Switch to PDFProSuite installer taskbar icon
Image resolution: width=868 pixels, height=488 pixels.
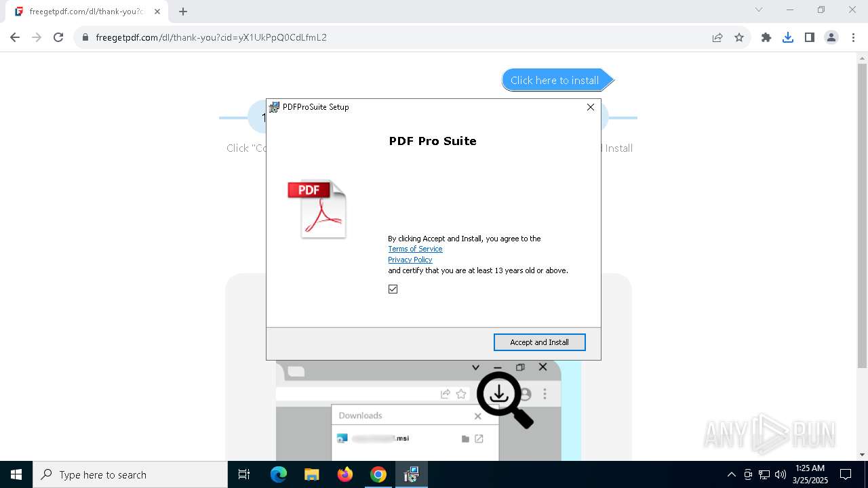[x=411, y=474]
